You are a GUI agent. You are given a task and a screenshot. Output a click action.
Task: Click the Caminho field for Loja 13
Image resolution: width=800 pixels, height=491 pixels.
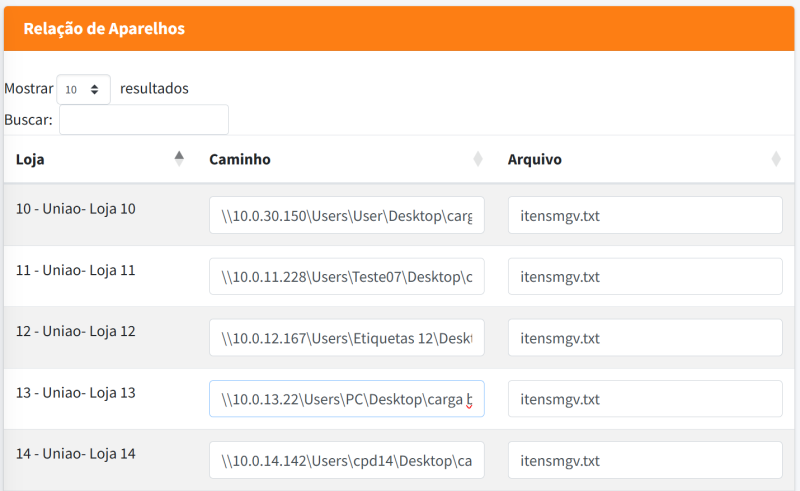point(346,399)
